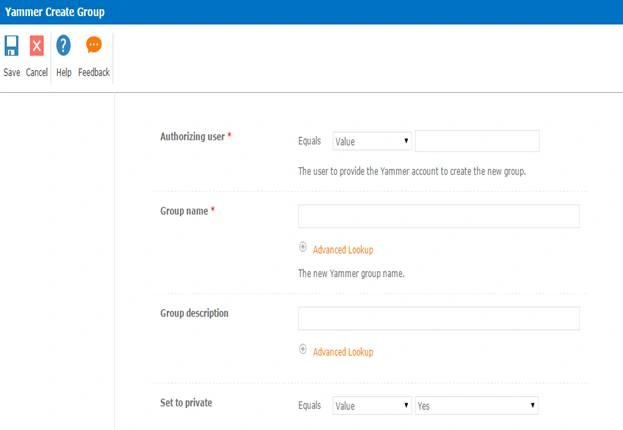Click 'The new Yammer group name.' hint text
623x430 pixels.
(x=351, y=273)
